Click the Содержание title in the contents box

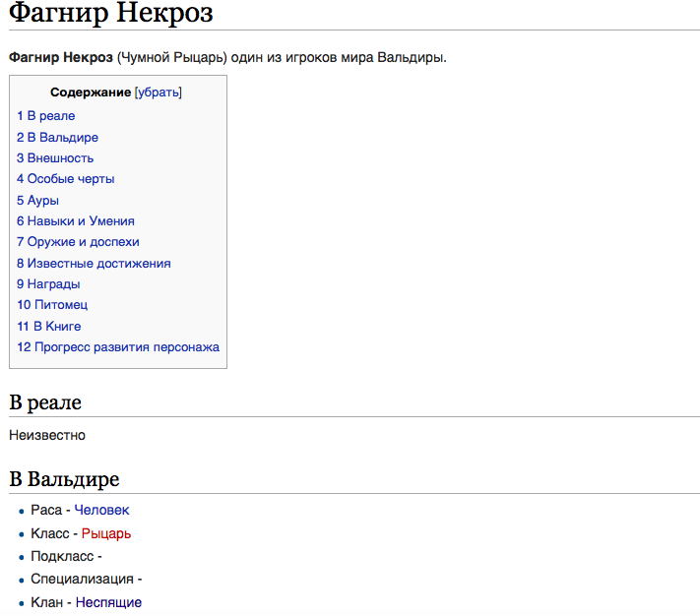(91, 92)
